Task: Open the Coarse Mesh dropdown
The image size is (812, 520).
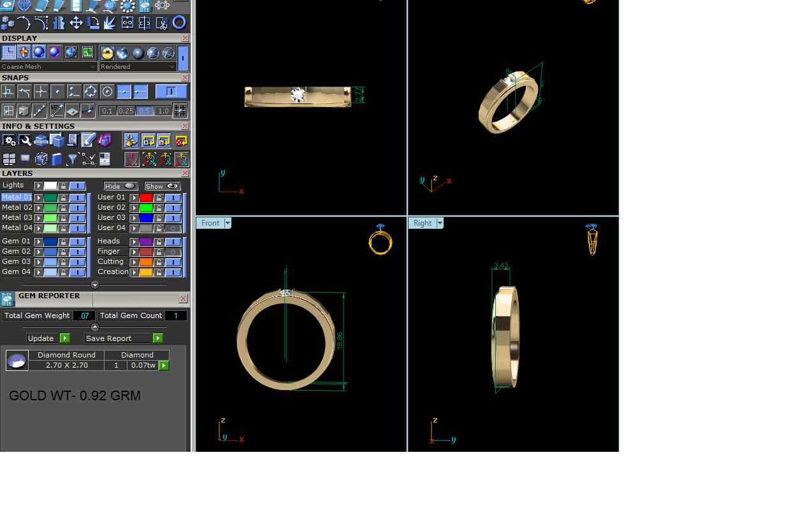Action: (x=49, y=66)
